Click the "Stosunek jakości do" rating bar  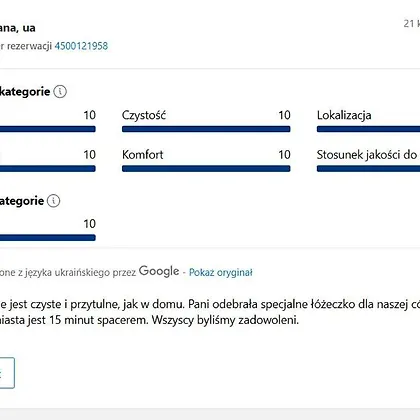coord(368,169)
